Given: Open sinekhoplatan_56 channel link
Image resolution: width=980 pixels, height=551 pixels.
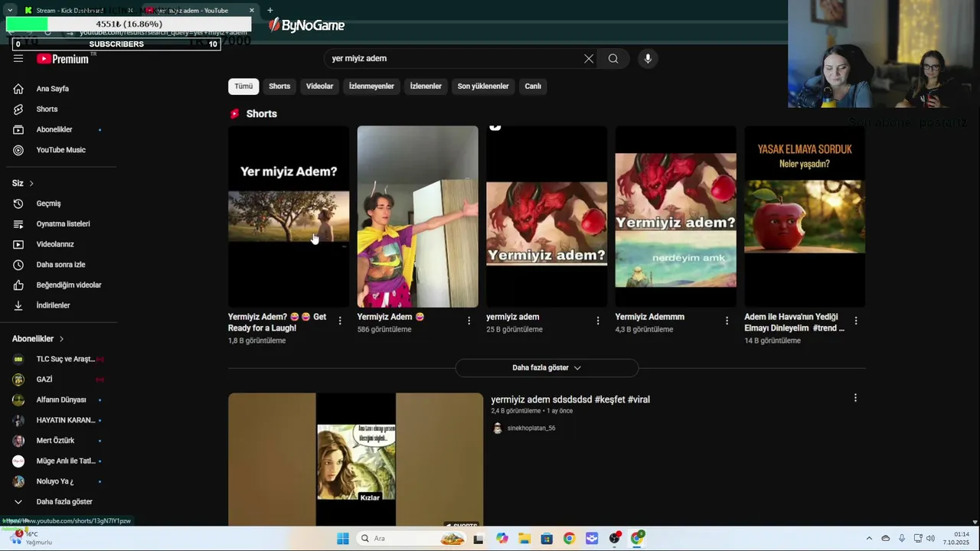Looking at the screenshot, I should [x=531, y=429].
